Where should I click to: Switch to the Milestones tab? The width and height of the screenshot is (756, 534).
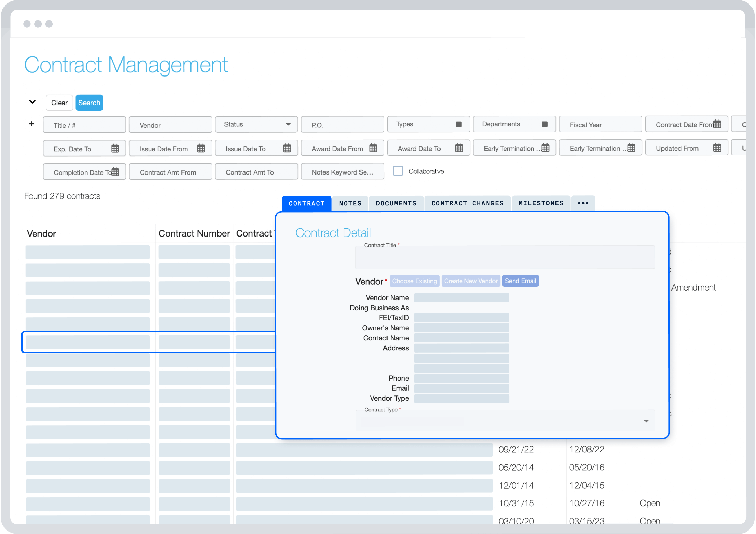[540, 203]
